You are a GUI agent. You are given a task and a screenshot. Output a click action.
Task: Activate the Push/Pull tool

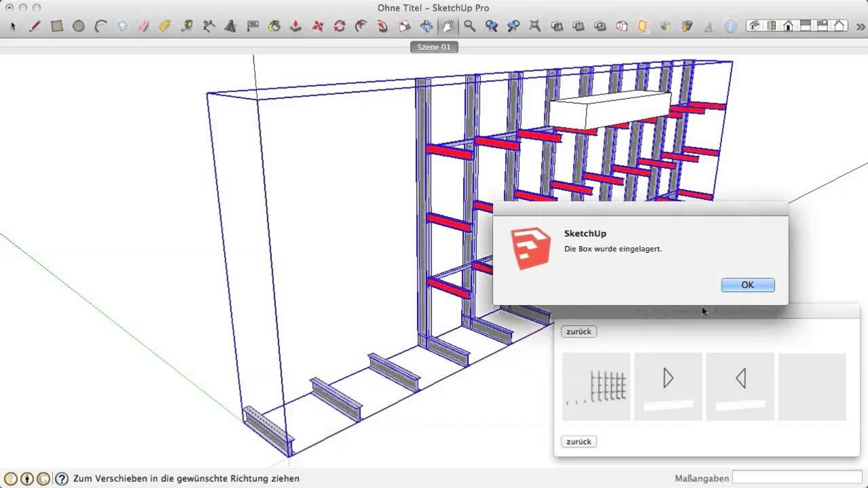(296, 26)
